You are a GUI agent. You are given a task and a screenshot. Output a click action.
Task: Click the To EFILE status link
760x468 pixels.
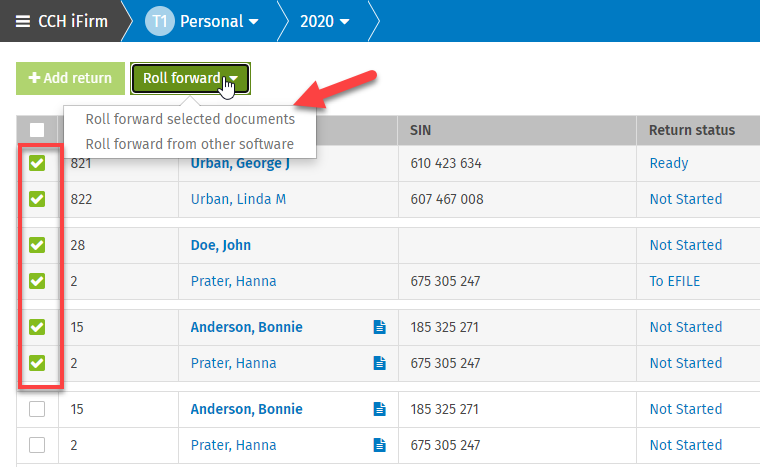[x=675, y=281]
